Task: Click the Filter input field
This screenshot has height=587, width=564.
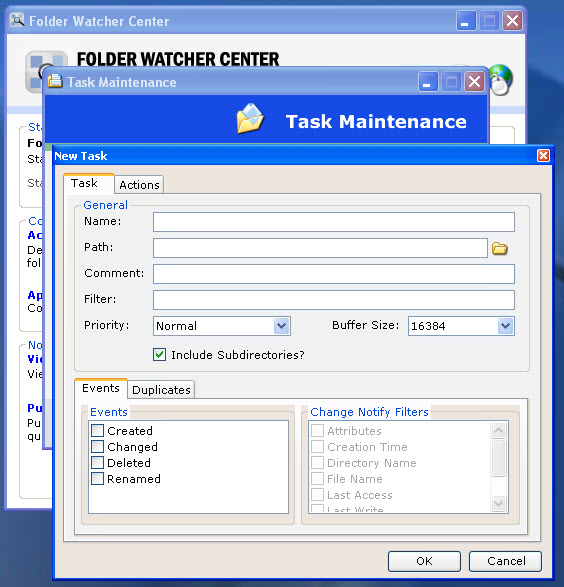Action: tap(334, 300)
